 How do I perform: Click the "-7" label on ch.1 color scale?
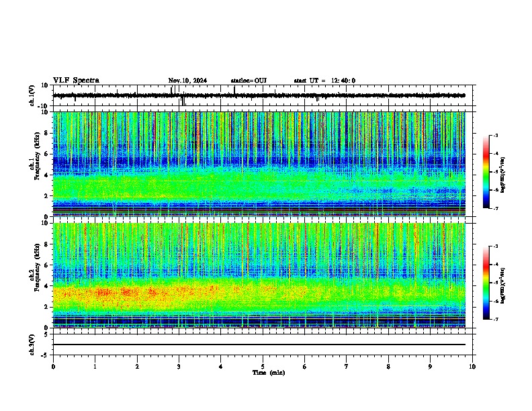[x=495, y=208]
